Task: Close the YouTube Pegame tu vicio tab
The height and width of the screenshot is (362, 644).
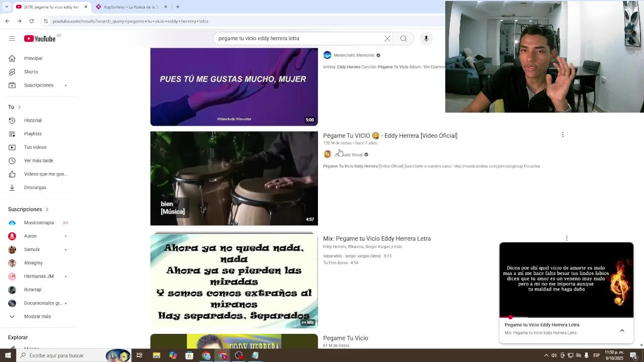Action: click(86, 7)
